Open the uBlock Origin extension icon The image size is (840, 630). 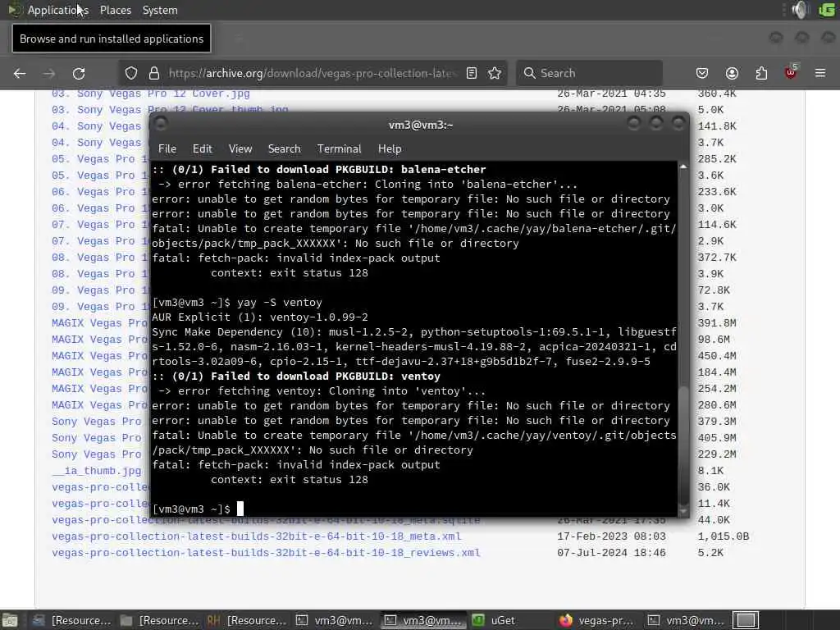click(791, 72)
